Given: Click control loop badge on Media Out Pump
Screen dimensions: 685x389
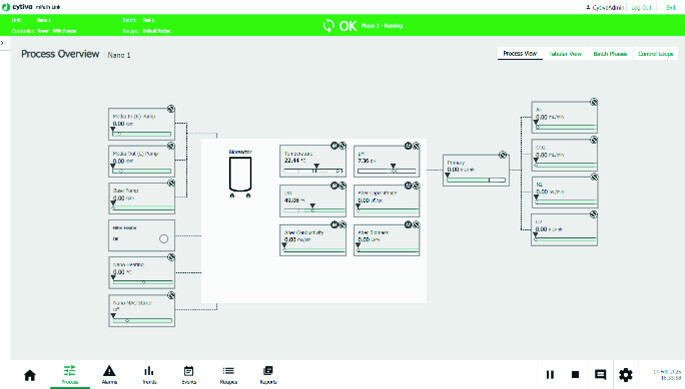Looking at the screenshot, I should (x=171, y=146).
